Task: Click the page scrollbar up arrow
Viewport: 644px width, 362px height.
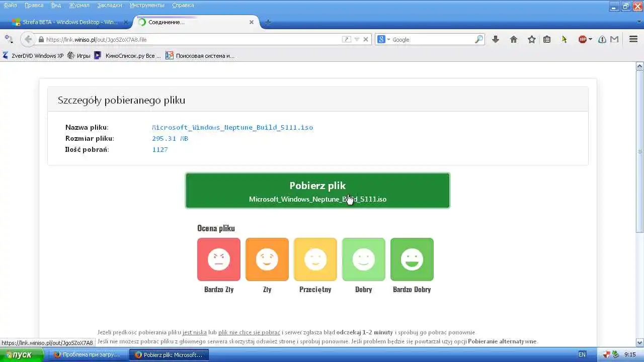Action: click(640, 66)
